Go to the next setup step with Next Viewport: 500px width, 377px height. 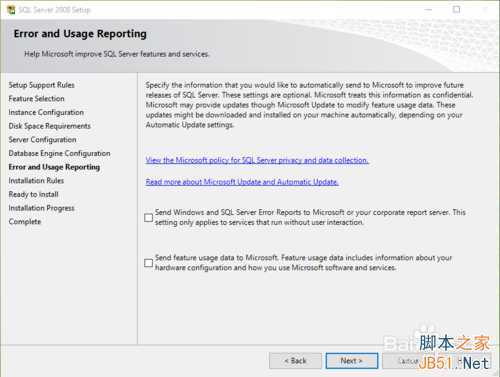352,361
